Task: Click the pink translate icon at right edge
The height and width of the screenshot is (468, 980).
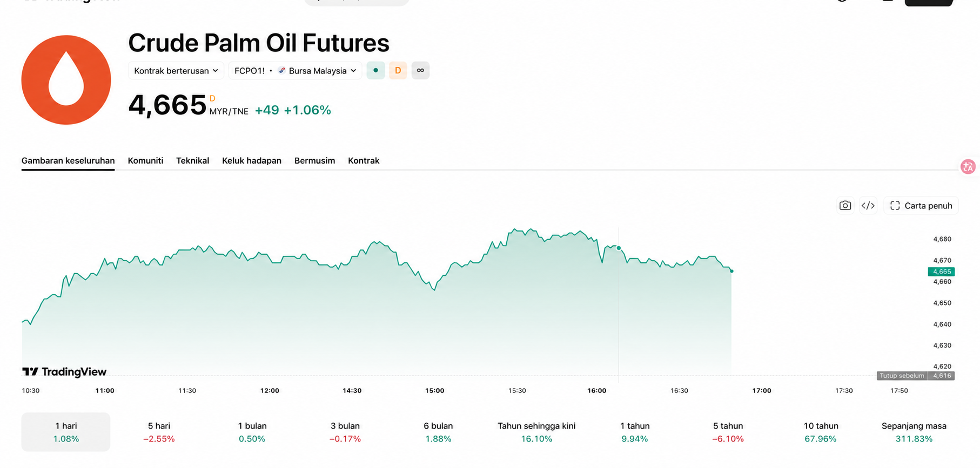Action: click(968, 167)
